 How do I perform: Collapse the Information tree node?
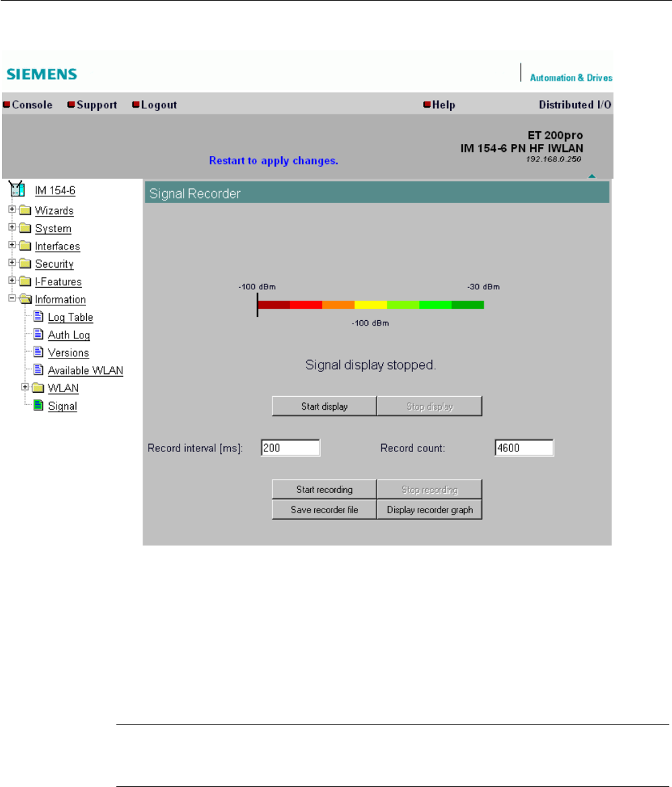coord(12,298)
